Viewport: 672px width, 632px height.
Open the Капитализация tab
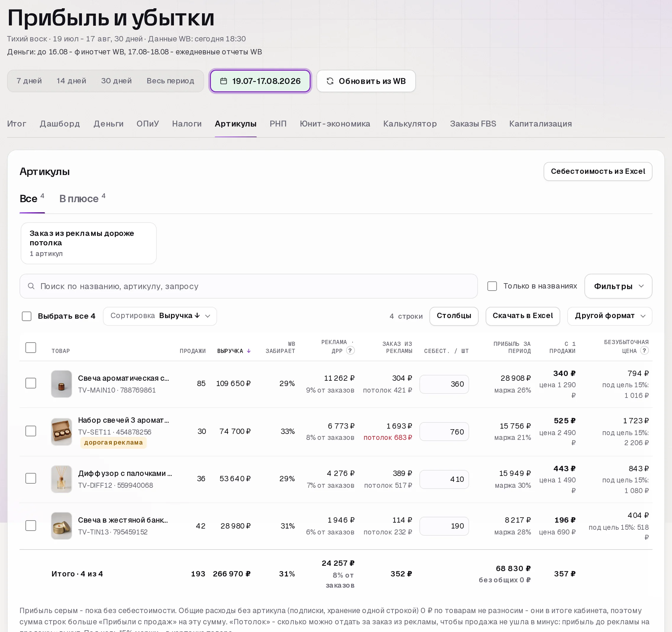tap(540, 124)
